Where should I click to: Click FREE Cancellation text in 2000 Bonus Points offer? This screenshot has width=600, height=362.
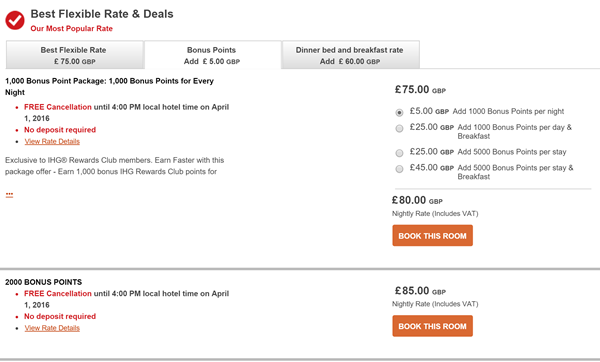(58, 294)
